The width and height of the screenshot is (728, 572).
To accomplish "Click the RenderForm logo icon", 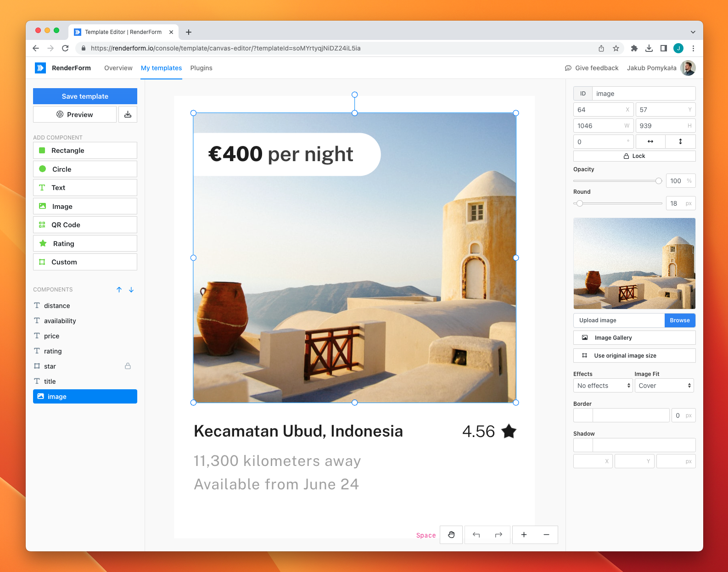I will coord(40,68).
